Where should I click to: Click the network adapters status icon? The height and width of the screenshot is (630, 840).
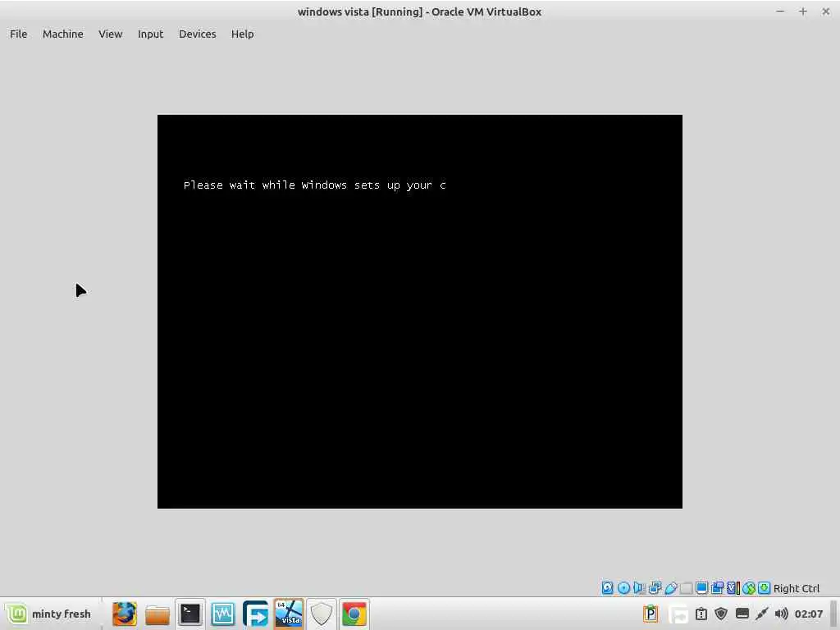click(655, 587)
